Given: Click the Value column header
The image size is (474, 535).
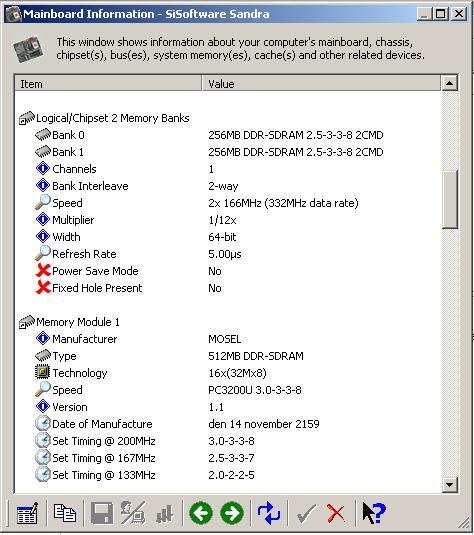Looking at the screenshot, I should pos(321,84).
